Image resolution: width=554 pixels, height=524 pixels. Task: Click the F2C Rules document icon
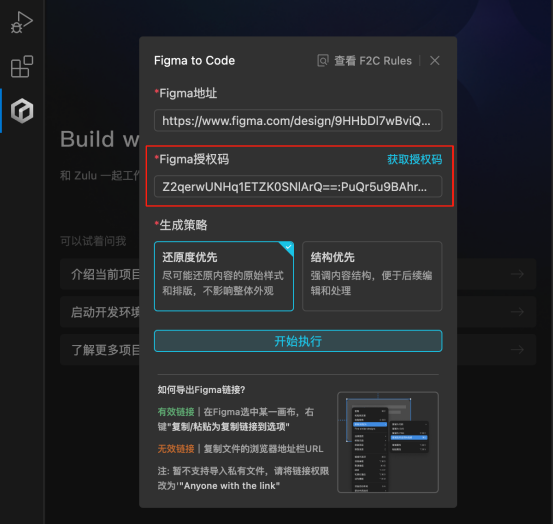323,61
